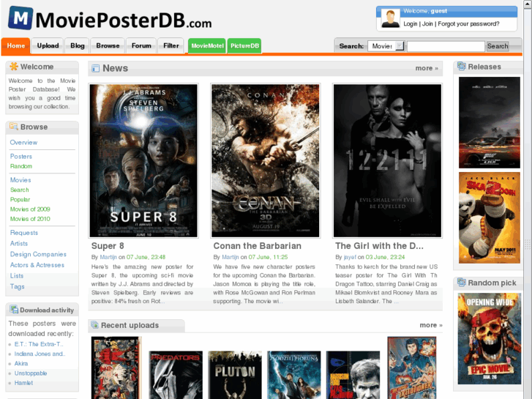Click the Random pick panel icon

[461, 282]
